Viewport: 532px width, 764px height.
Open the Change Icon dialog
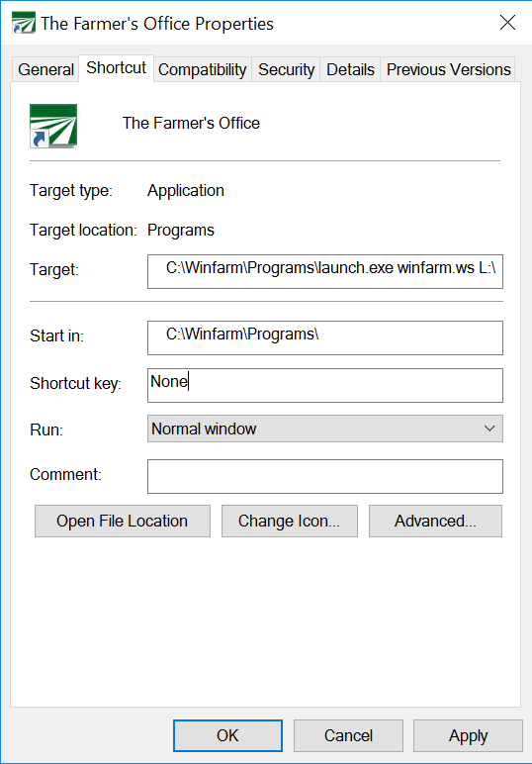[289, 522]
